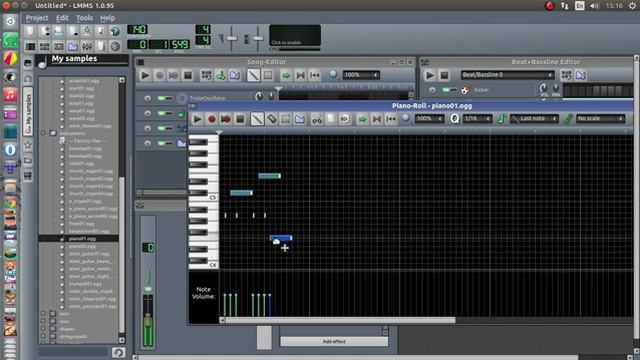Show the Automation Editor via main toolbar icon
Viewport: 640px width, 360px height.
(x=73, y=47)
